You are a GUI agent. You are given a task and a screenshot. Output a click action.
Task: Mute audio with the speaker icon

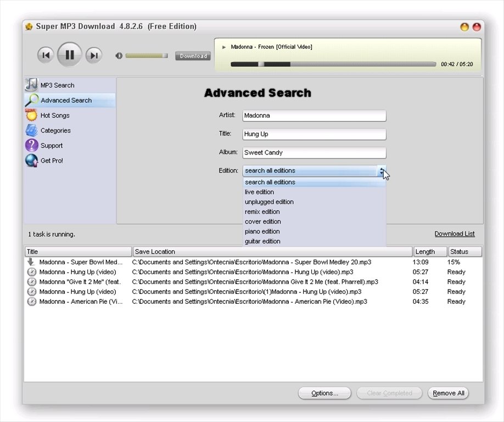[x=119, y=55]
